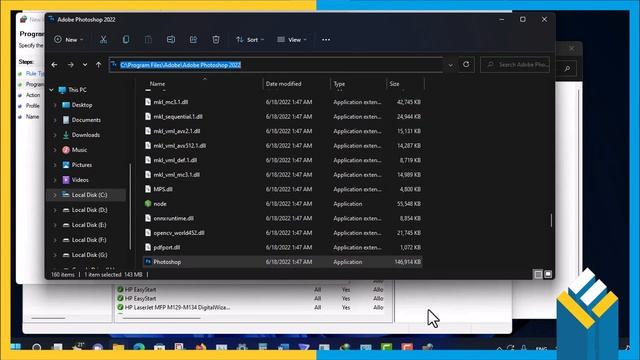640x360 pixels.
Task: Collapse the This PC tree node
Action: point(51,90)
